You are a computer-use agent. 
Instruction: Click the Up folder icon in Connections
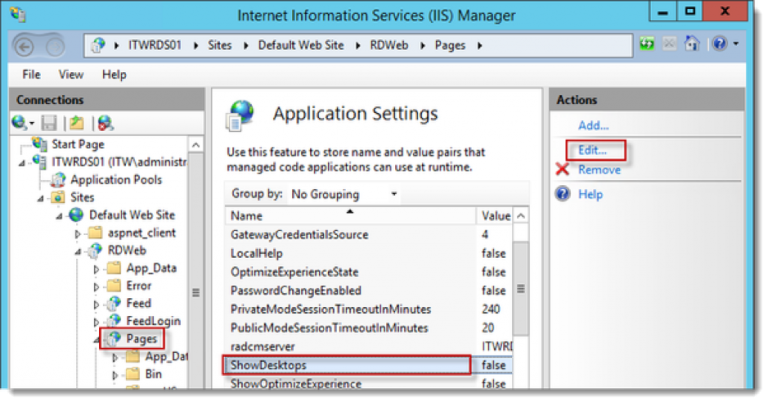coord(76,122)
